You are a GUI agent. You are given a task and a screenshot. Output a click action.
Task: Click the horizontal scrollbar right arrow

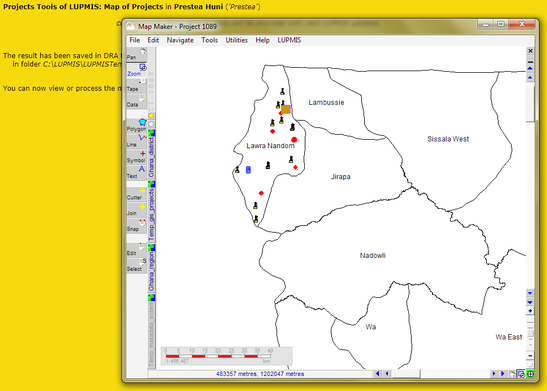(494, 374)
